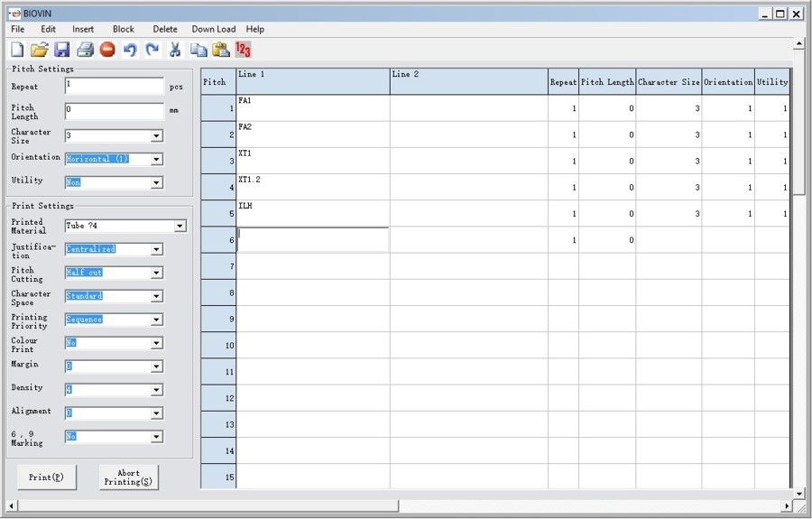Copy selection with copy icon
The height and width of the screenshot is (519, 812).
click(x=198, y=50)
